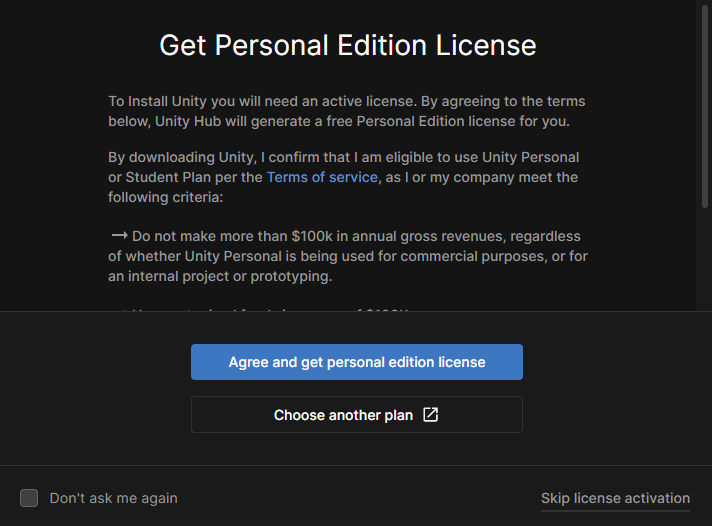Screen dimensions: 712x526
Task: Click the Don't ask me again label
Action: click(x=113, y=498)
